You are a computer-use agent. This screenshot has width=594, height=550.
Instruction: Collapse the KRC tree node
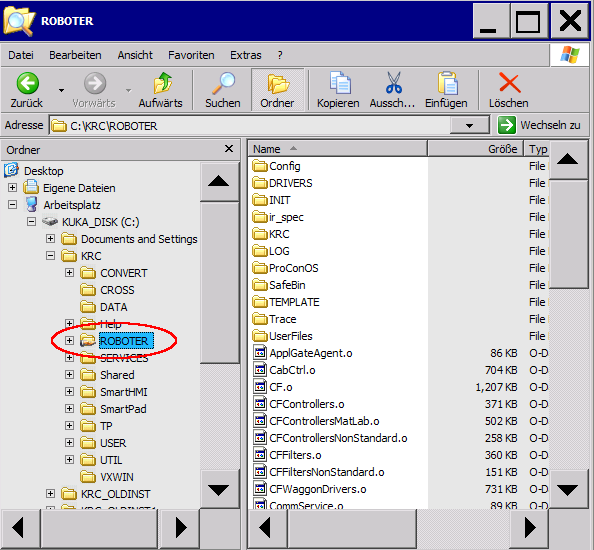[50, 256]
